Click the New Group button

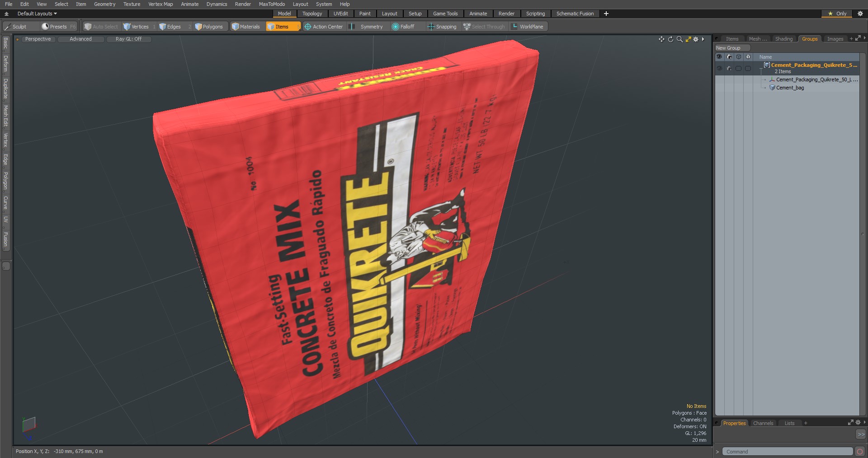coord(732,48)
